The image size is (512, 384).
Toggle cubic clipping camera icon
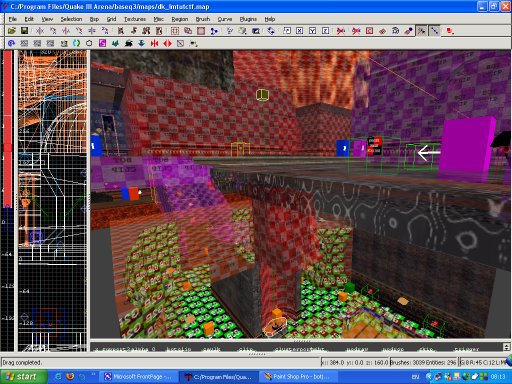256,31
